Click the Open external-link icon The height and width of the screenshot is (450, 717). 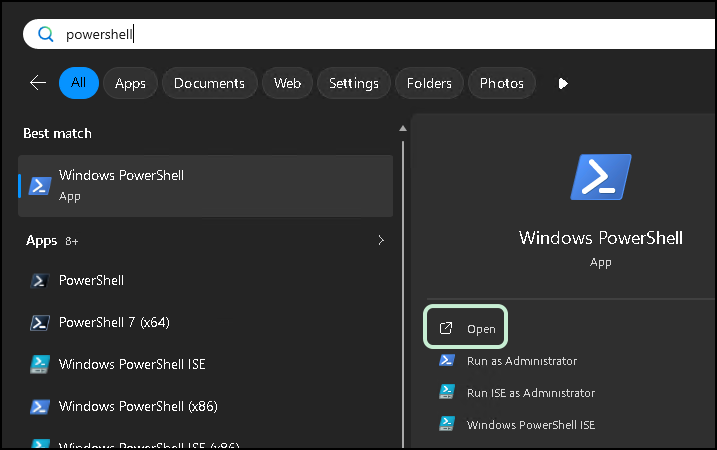tap(446, 328)
